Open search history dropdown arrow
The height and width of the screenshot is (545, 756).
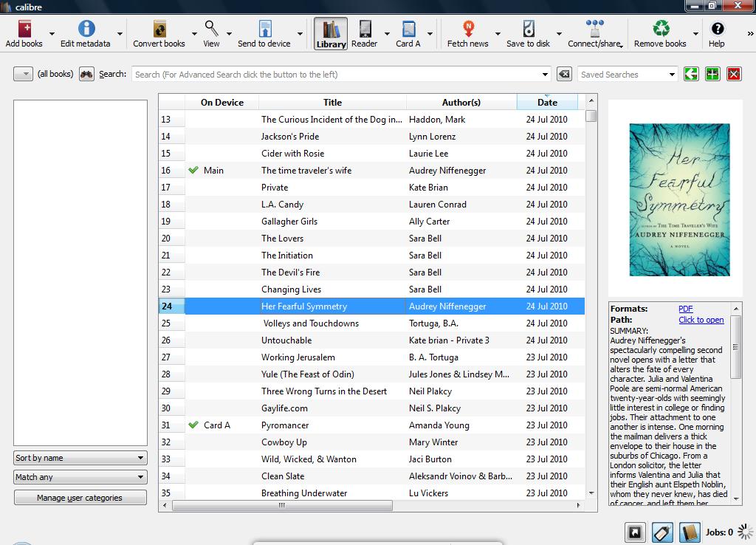[x=545, y=75]
